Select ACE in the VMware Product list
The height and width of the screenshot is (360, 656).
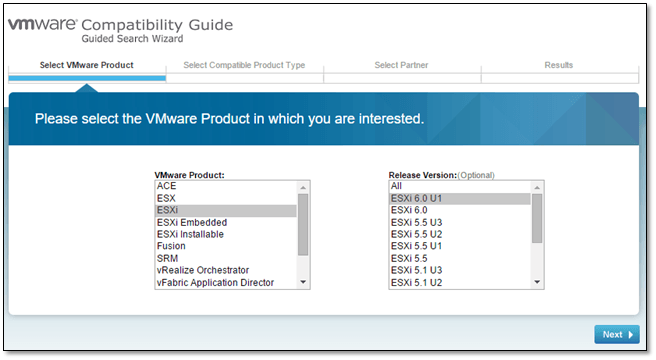click(x=226, y=186)
